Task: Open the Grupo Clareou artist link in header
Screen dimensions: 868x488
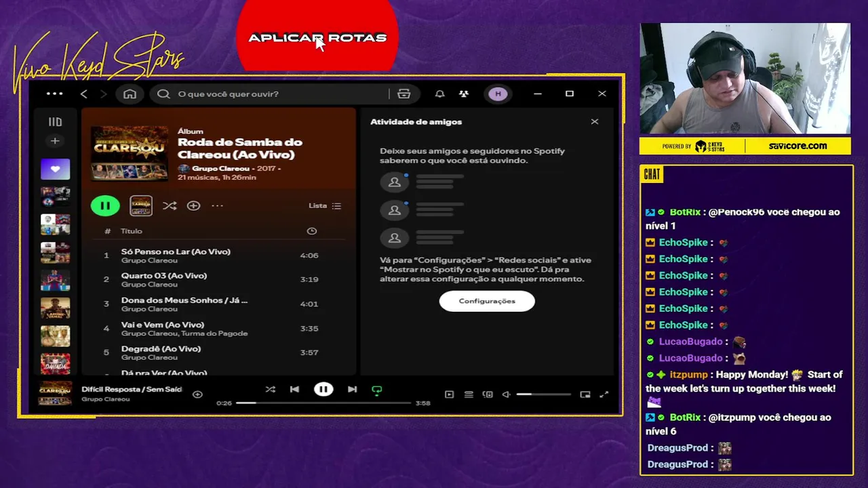Action: (x=220, y=168)
